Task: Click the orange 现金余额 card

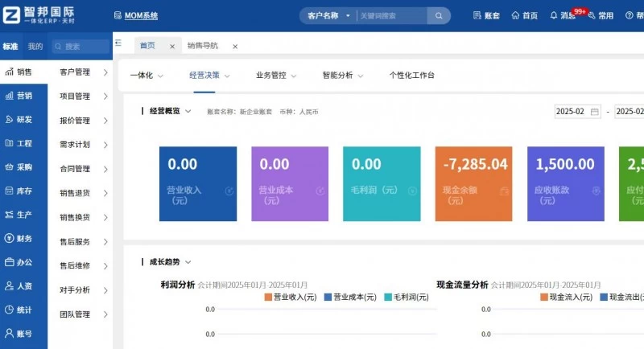Action: coord(473,183)
